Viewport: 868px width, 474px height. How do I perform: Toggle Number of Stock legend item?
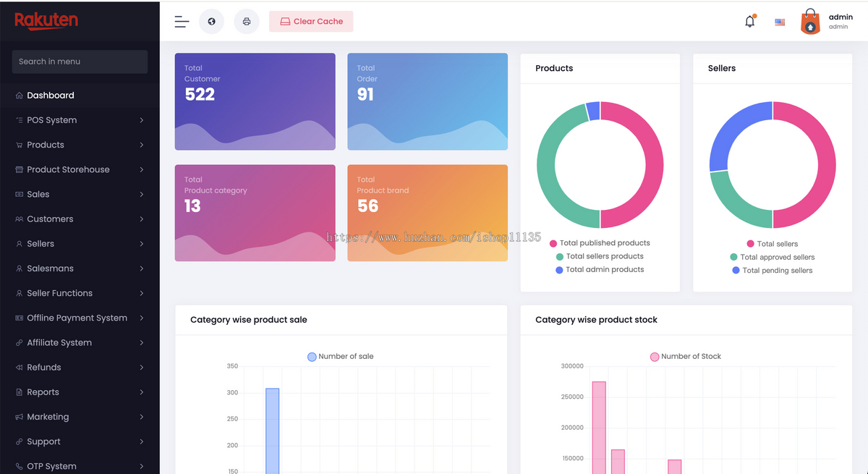[x=686, y=356]
